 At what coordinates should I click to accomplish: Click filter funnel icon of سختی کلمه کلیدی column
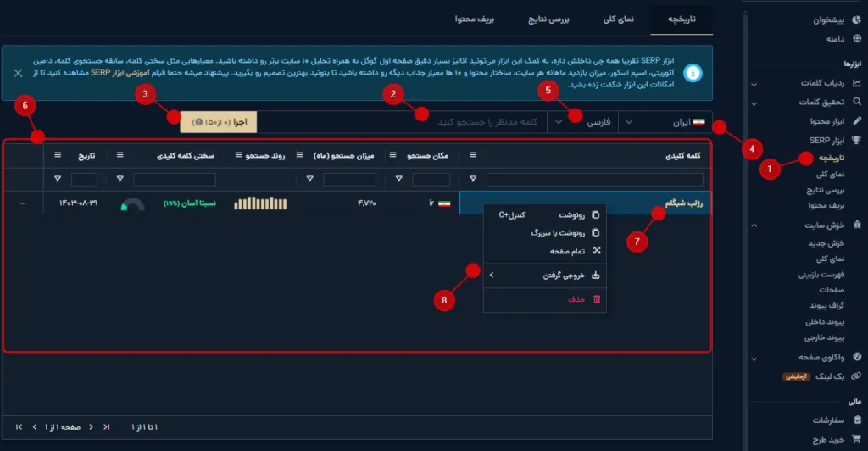point(120,179)
